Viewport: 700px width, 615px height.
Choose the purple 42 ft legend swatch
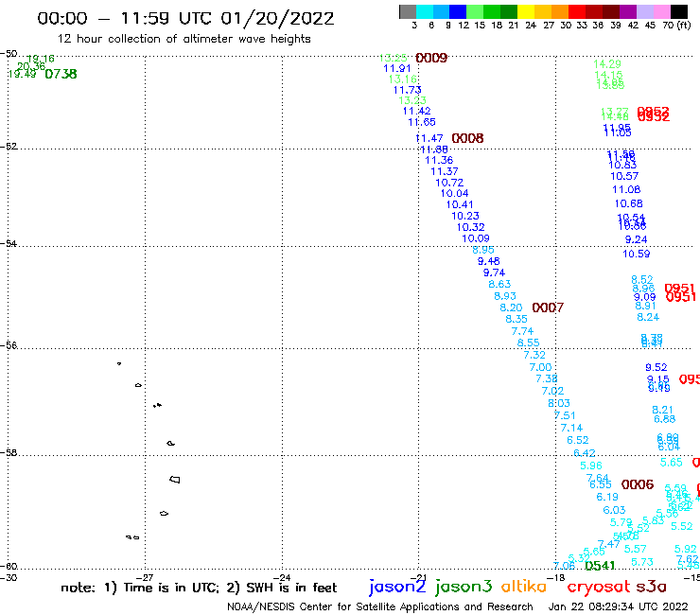[628, 11]
